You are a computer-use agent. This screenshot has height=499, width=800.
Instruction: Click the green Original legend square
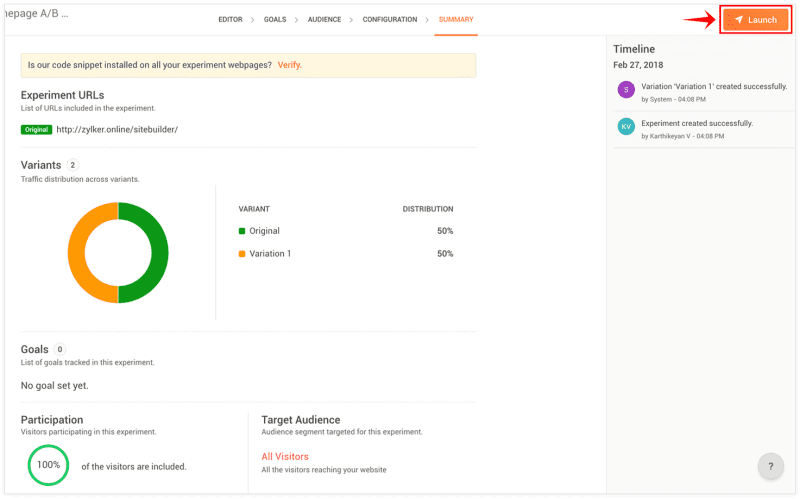pos(242,231)
